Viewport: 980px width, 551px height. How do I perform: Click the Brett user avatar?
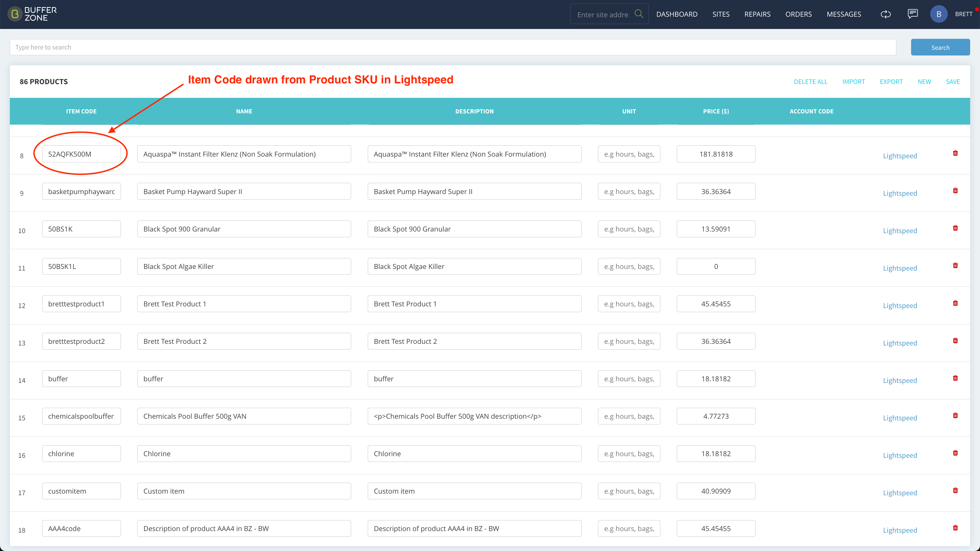(x=938, y=14)
